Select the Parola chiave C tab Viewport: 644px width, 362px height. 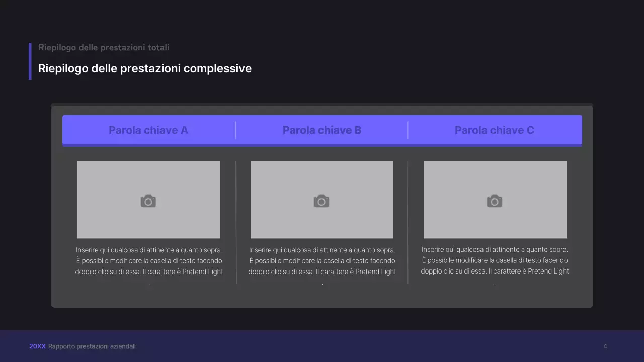pos(495,130)
